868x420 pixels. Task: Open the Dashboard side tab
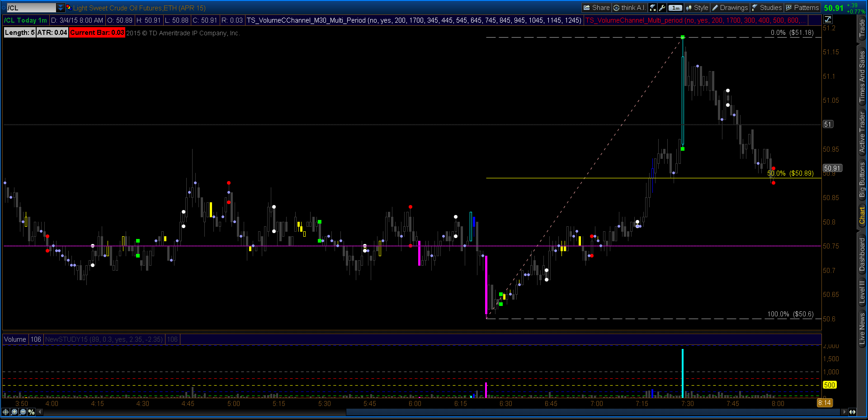(x=862, y=254)
